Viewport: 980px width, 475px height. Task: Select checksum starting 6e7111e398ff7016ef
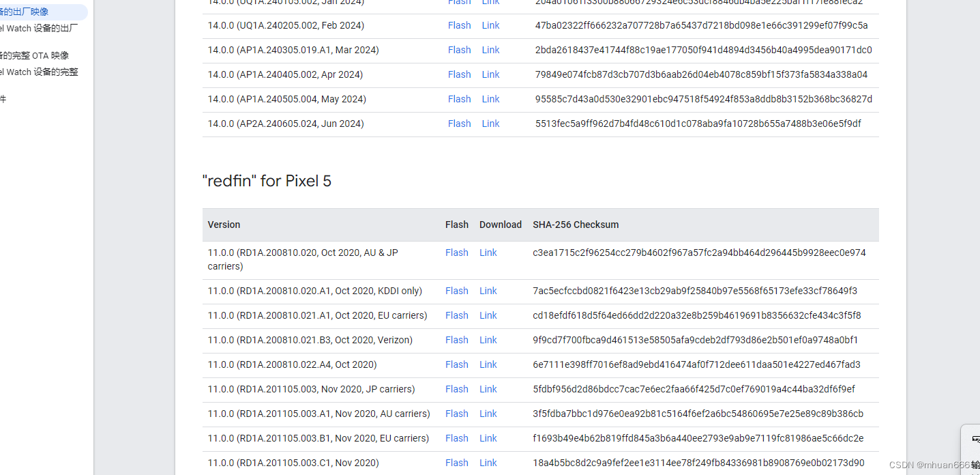(x=696, y=364)
